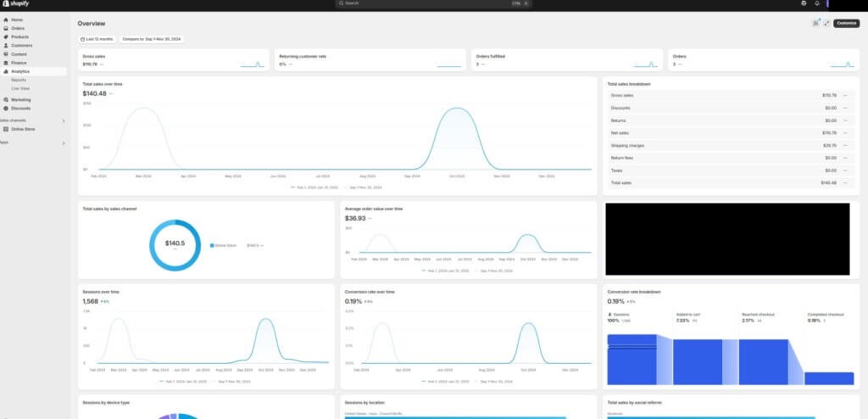Open Reports under Analytics
This screenshot has width=868, height=419.
coord(19,80)
